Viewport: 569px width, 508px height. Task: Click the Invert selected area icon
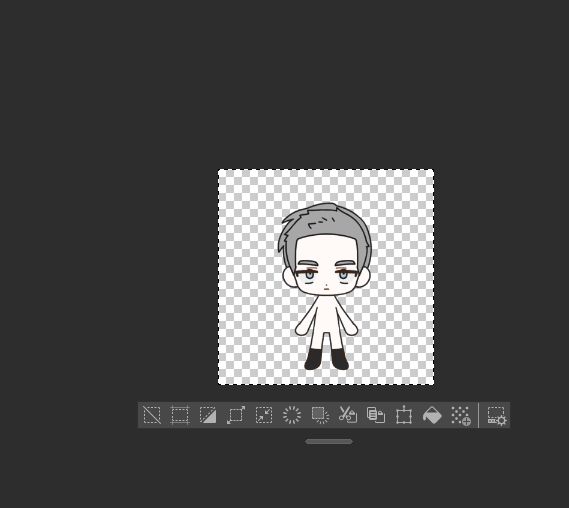pyautogui.click(x=208, y=415)
